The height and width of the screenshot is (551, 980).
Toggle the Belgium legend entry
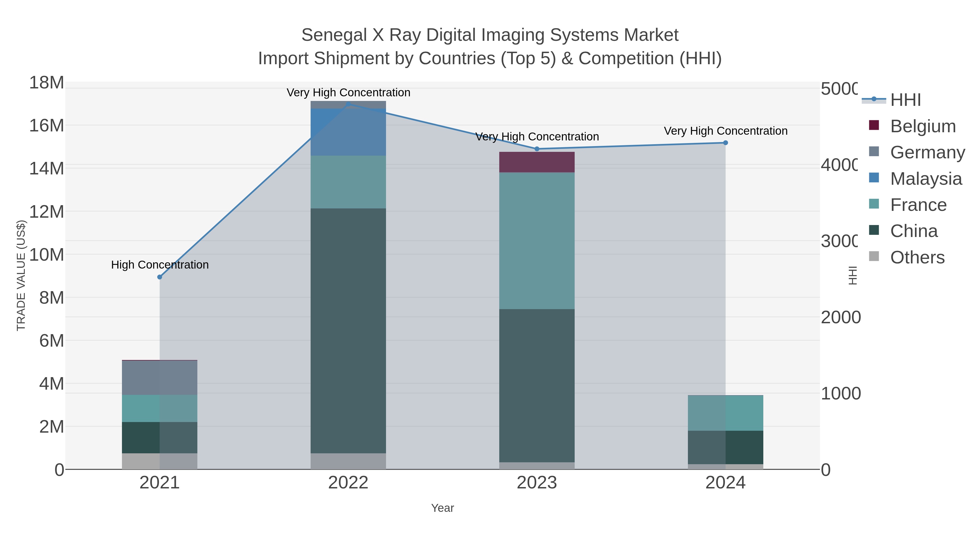click(x=913, y=126)
